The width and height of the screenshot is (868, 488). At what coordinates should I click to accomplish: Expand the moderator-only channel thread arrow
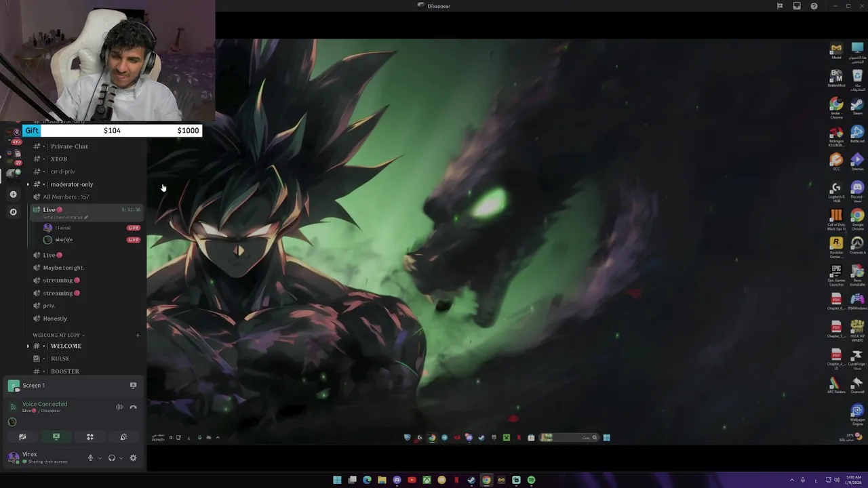[28, 184]
